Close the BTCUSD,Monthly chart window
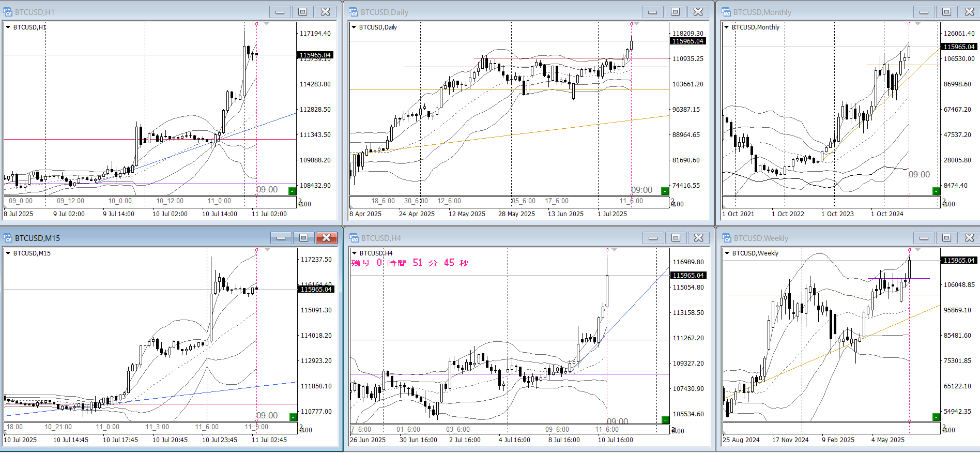This screenshot has width=980, height=453. click(x=969, y=12)
